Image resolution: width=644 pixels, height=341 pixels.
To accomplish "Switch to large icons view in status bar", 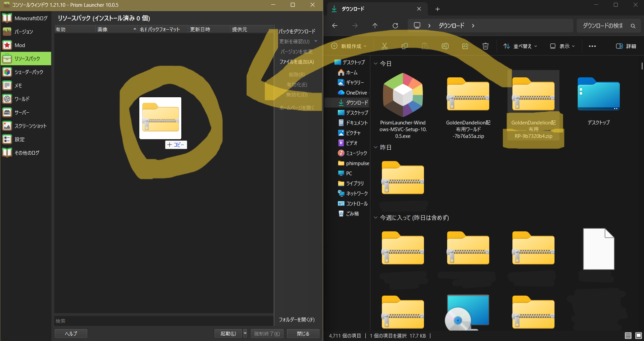I will click(x=638, y=336).
